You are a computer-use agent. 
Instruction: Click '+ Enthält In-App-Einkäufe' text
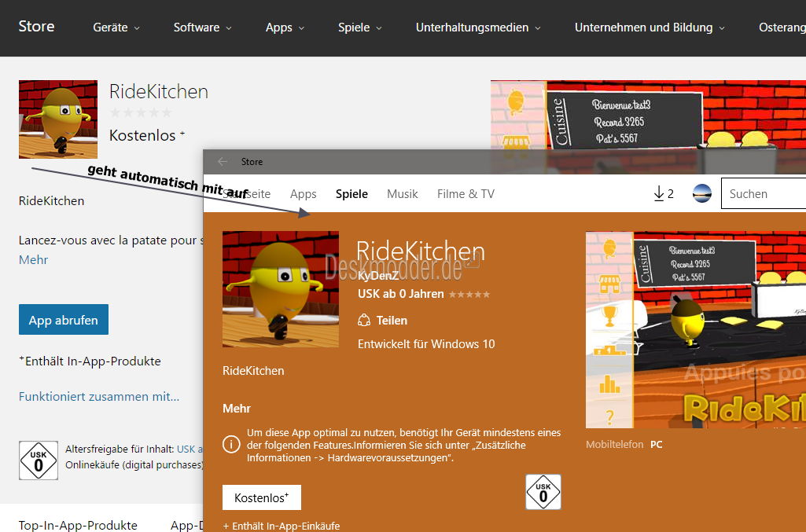pyautogui.click(x=282, y=526)
